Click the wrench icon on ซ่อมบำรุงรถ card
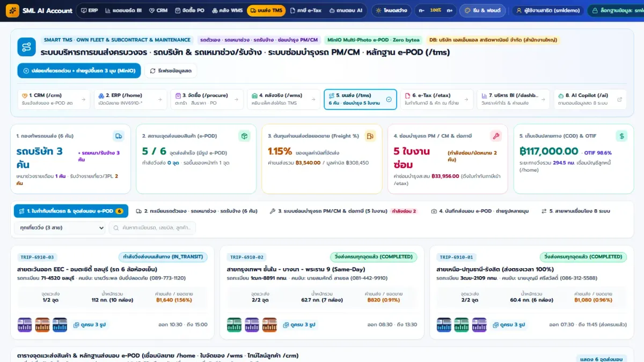 496,136
